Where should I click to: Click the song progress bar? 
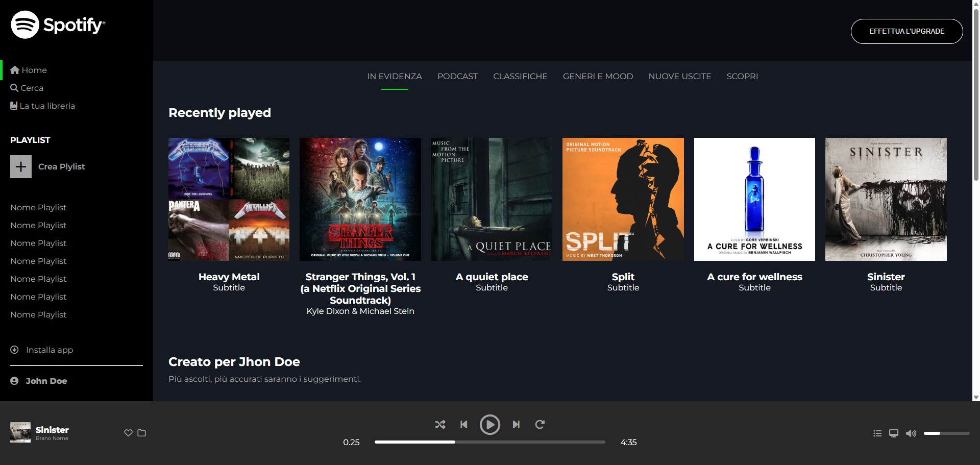pyautogui.click(x=490, y=442)
